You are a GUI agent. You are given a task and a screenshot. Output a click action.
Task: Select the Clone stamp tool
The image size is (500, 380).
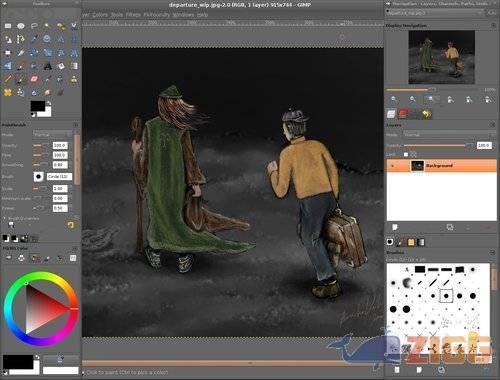(x=74, y=79)
